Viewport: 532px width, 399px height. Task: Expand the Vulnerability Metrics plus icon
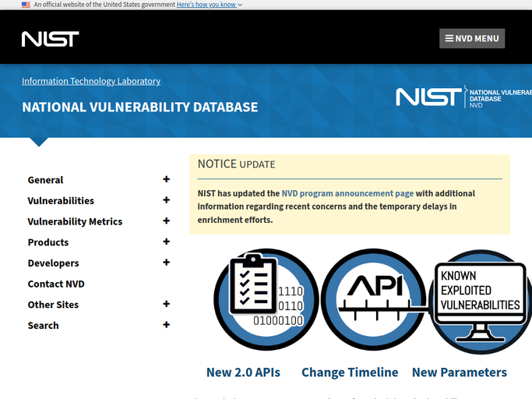point(166,221)
